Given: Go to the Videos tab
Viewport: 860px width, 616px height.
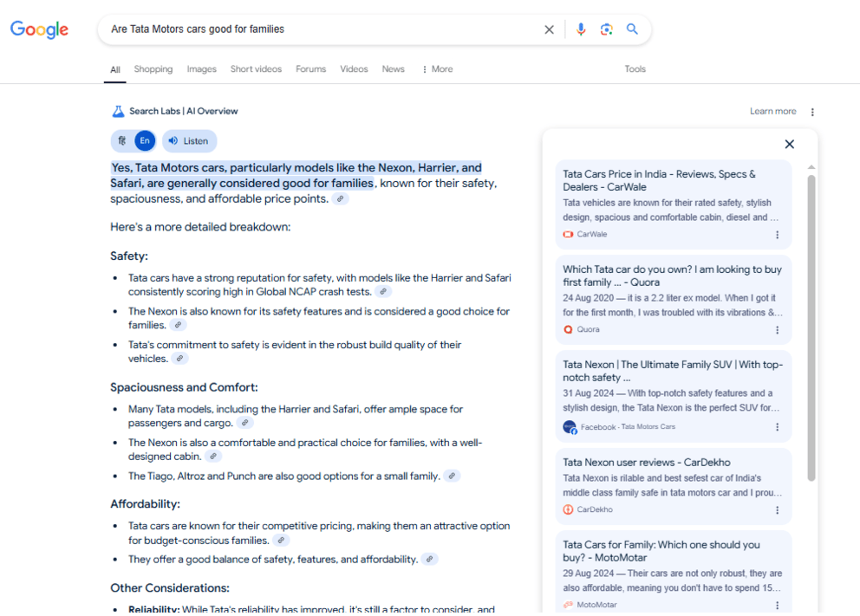Looking at the screenshot, I should tap(354, 69).
